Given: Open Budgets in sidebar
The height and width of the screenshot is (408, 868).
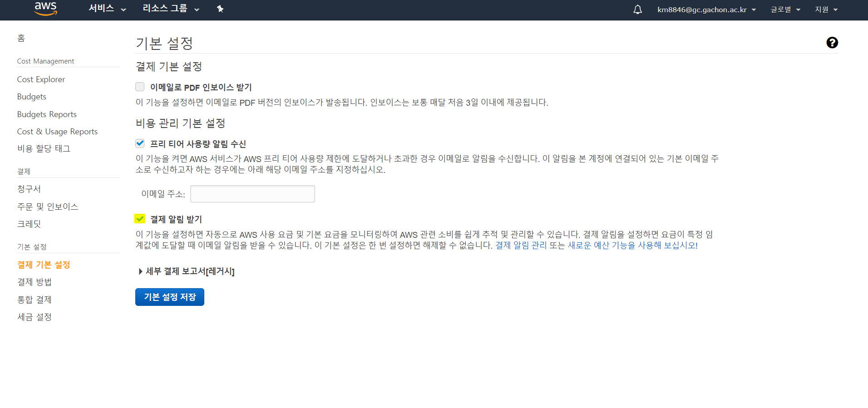Looking at the screenshot, I should click(x=32, y=97).
